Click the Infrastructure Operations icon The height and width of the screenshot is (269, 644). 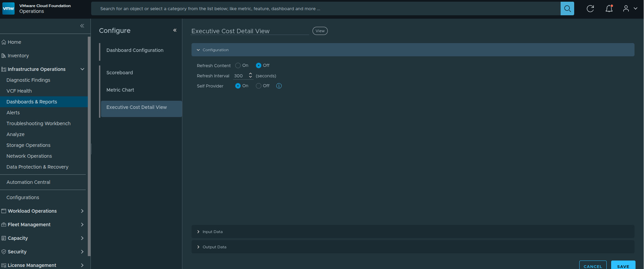tap(4, 69)
